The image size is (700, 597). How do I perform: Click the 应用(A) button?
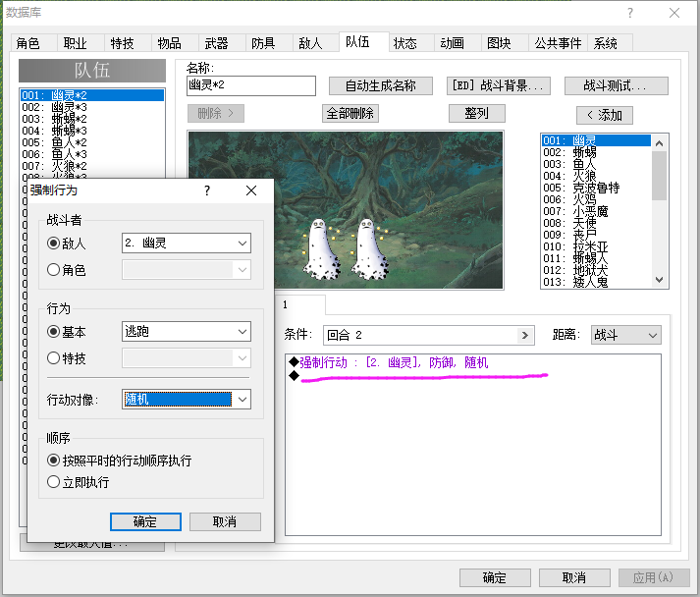[x=654, y=577]
